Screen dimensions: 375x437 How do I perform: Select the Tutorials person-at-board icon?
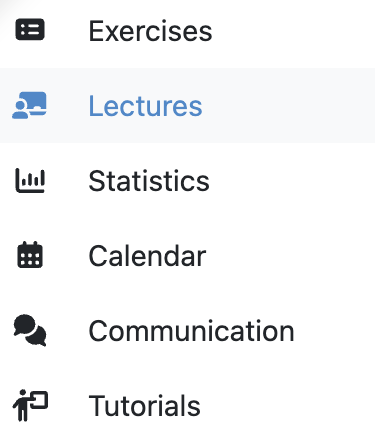click(30, 405)
